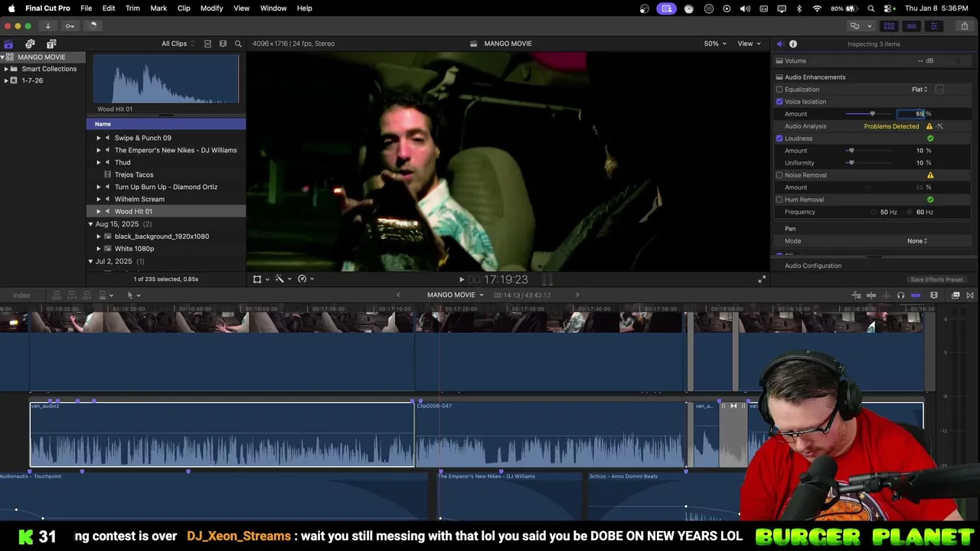This screenshot has width=980, height=551.
Task: Enable the Noise Removal checkbox
Action: pyautogui.click(x=779, y=175)
